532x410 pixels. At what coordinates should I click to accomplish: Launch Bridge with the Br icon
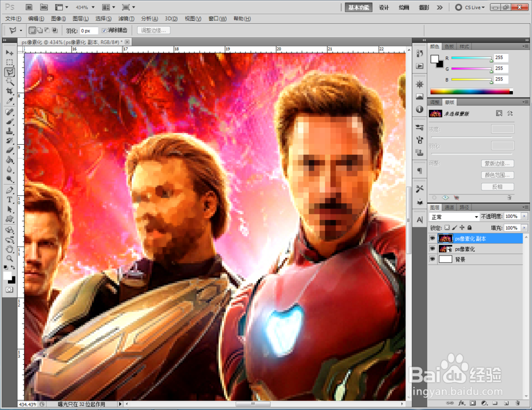(29, 7)
